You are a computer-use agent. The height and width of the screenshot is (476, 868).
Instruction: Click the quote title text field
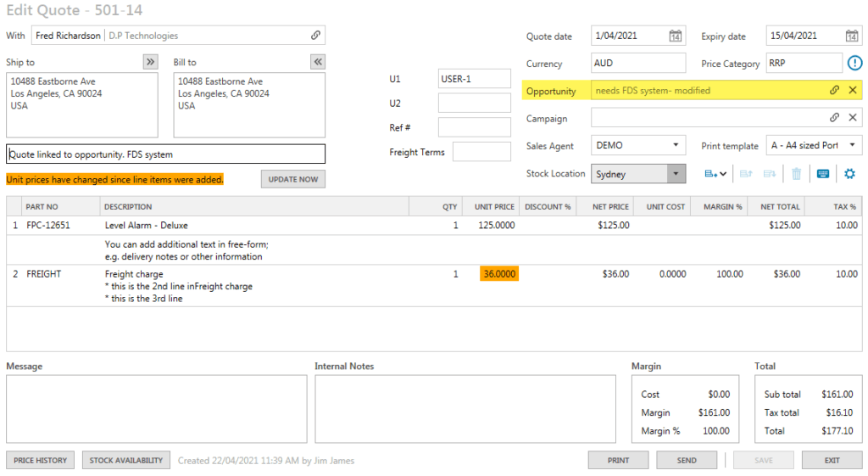point(165,154)
